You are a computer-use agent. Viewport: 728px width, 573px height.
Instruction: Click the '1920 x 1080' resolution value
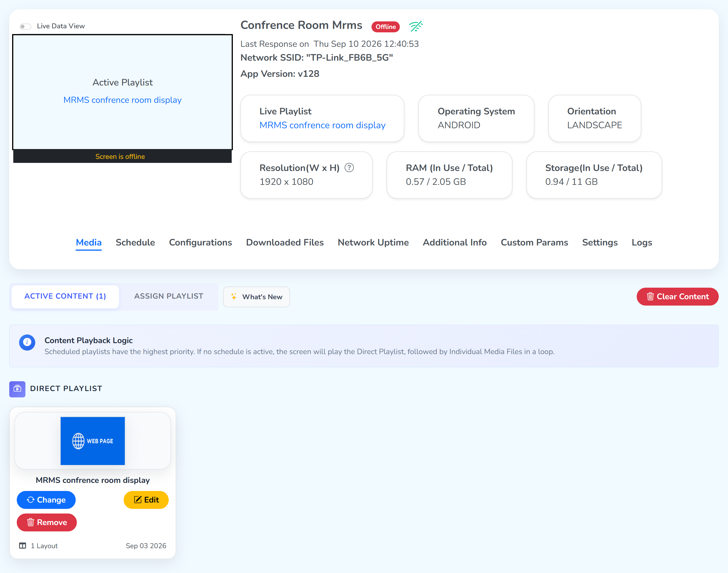286,182
